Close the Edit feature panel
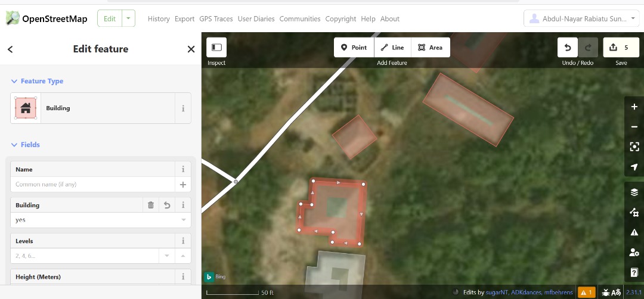Viewport: 644px width, 299px height. tap(191, 49)
